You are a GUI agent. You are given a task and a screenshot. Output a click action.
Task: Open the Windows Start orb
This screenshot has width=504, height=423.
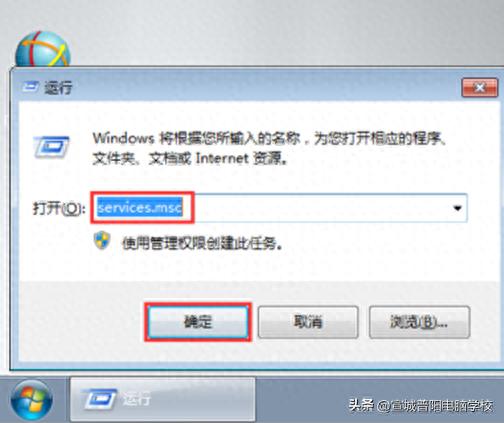31,399
